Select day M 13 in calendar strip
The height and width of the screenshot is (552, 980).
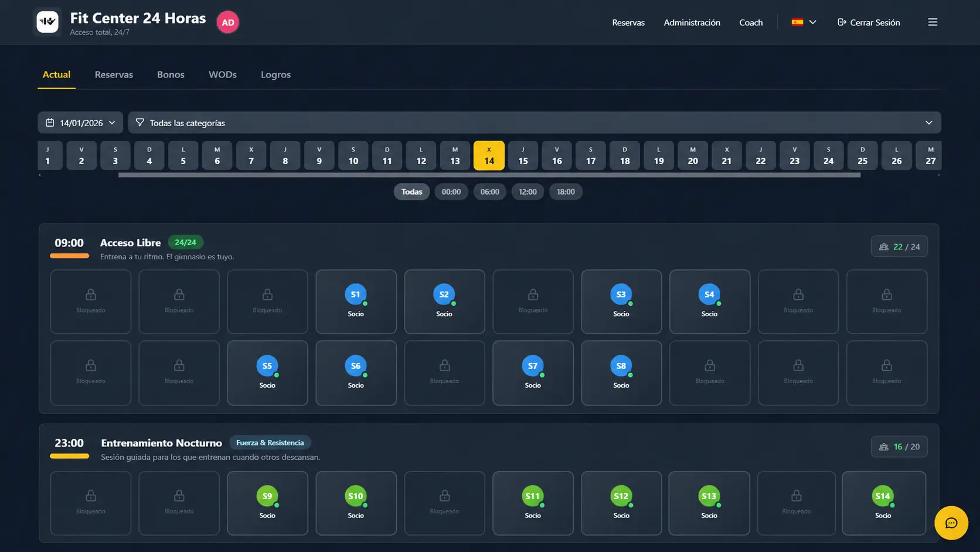pos(455,155)
